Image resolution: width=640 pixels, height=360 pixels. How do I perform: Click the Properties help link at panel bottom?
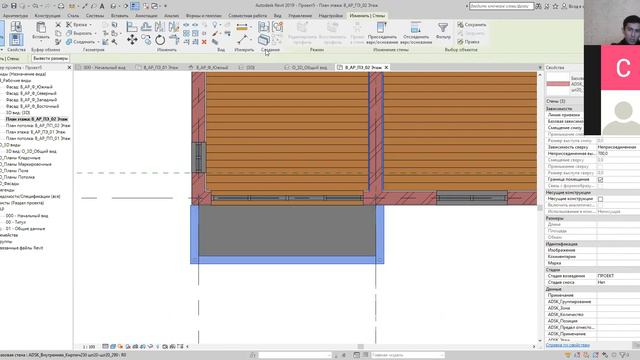click(567, 345)
